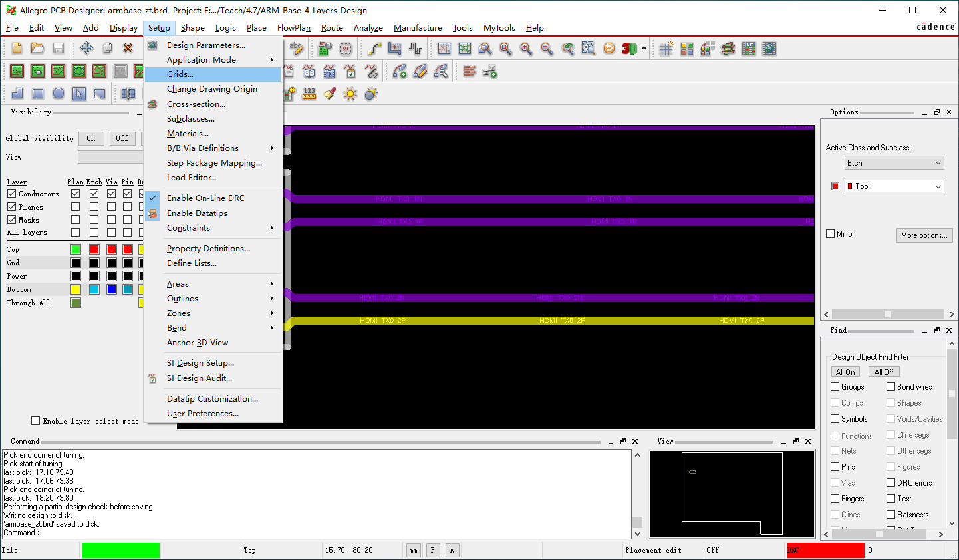Check the Pins find filter
The width and height of the screenshot is (959, 560).
point(835,467)
